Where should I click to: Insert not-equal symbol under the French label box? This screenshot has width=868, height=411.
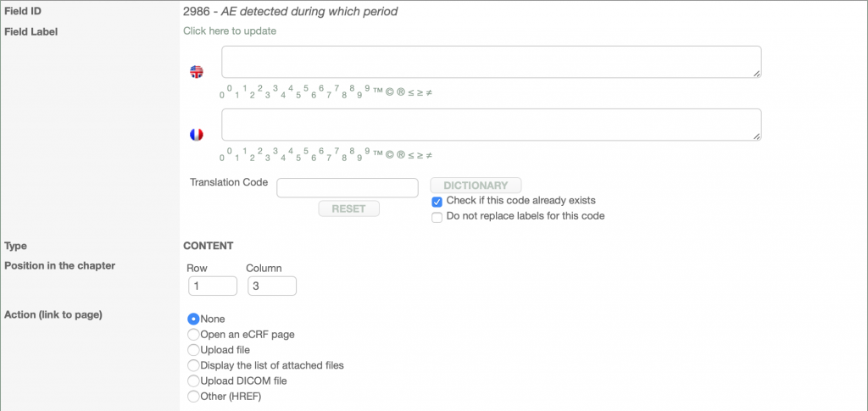[x=429, y=156]
